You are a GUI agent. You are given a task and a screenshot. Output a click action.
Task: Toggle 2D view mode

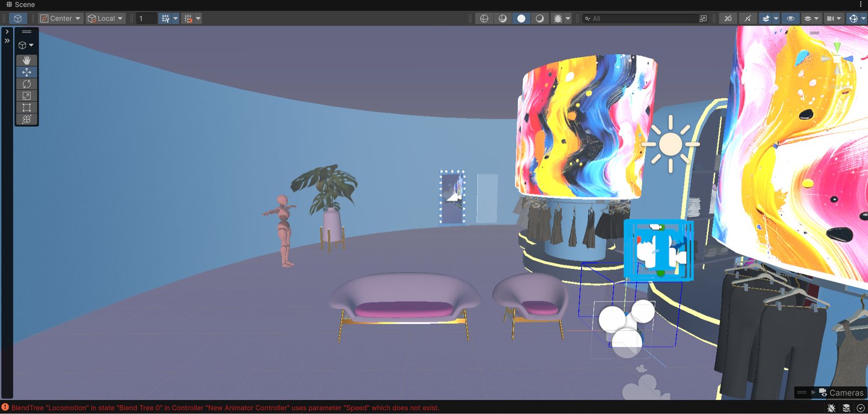(x=728, y=18)
